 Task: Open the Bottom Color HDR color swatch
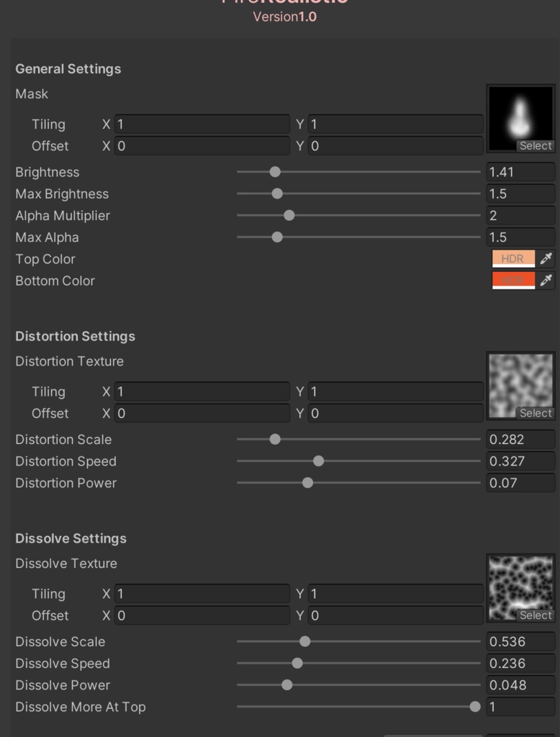point(512,280)
